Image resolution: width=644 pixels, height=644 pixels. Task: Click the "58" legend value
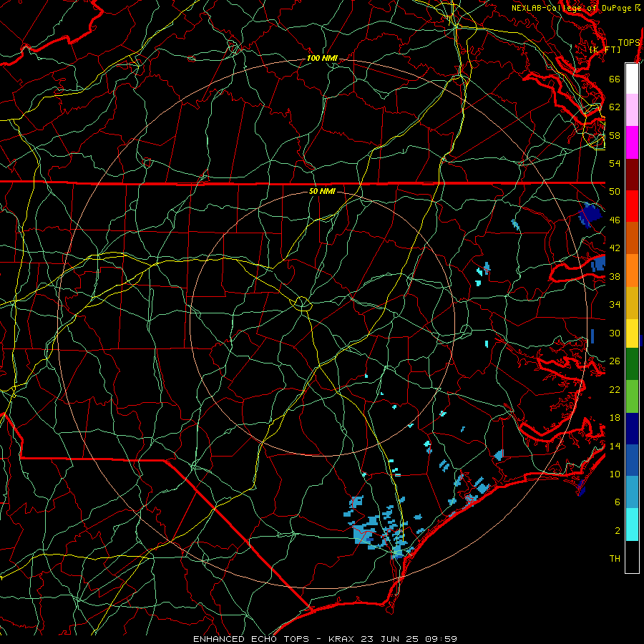[615, 135]
